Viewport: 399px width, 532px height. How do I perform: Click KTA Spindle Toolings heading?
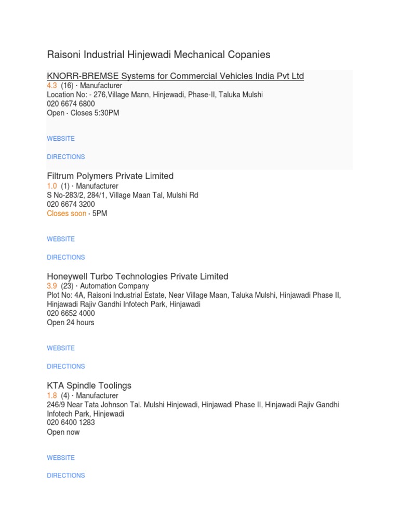click(89, 385)
